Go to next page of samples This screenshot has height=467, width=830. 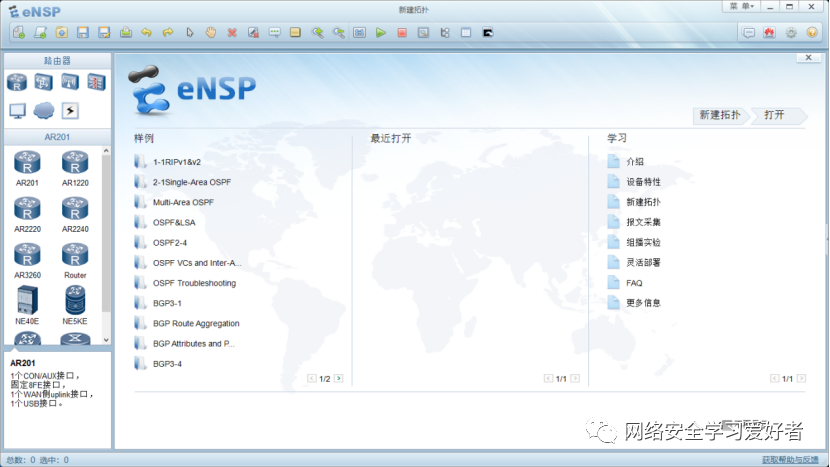[x=339, y=378]
